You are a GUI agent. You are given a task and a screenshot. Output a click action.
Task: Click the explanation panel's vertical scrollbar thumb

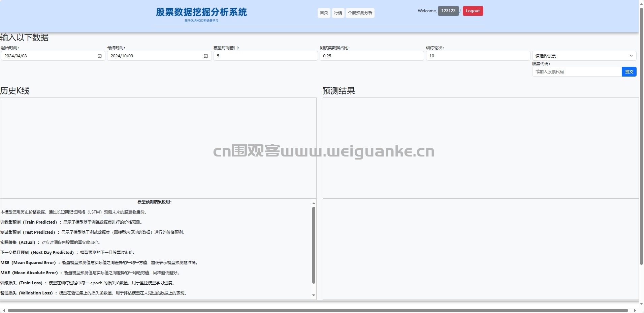314,245
